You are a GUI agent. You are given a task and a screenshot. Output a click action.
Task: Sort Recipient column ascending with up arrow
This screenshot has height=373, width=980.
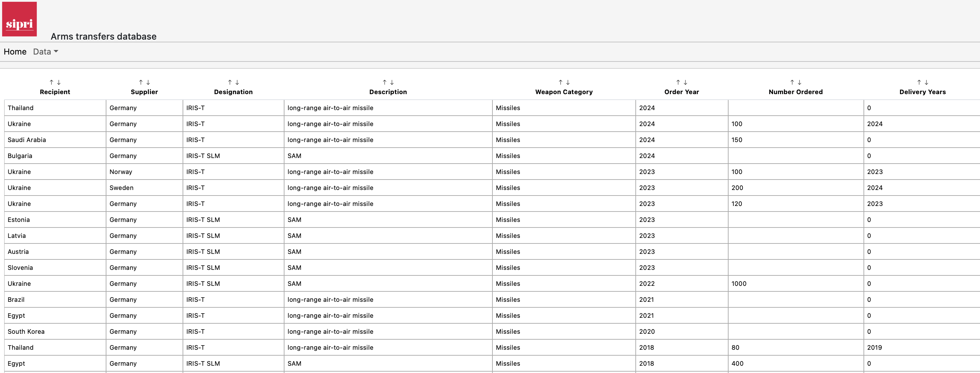(x=51, y=82)
